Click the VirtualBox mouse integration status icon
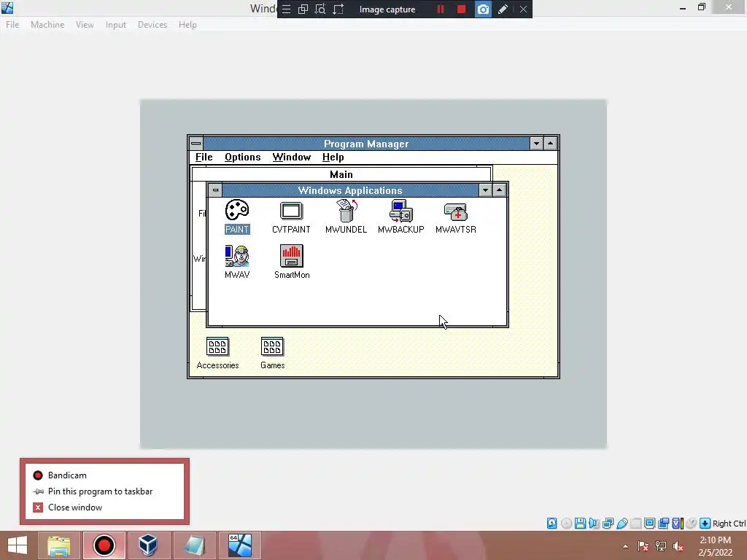Screen dimensions: 747x560 pos(692,524)
